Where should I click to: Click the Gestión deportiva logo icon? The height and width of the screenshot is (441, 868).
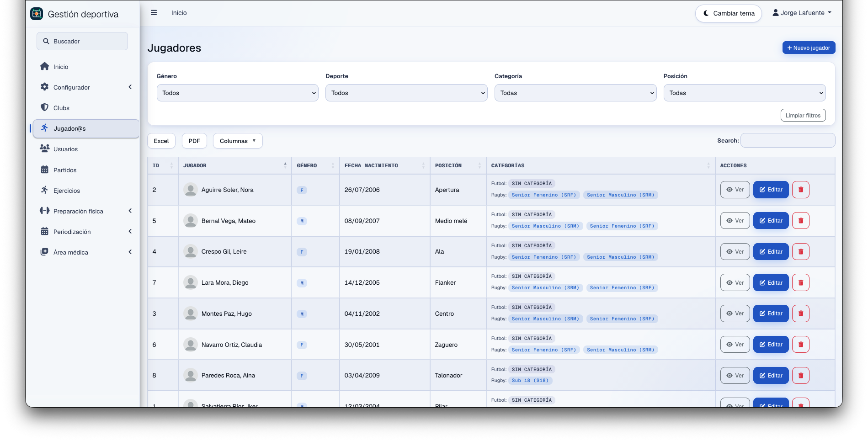click(37, 14)
